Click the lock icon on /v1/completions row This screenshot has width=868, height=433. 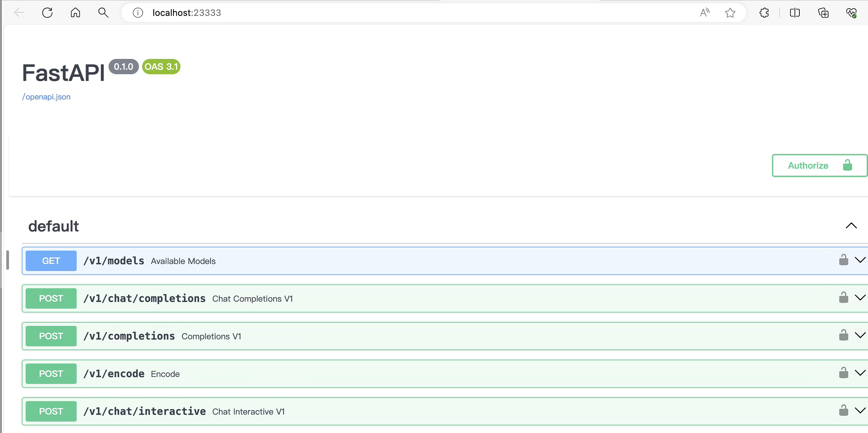pyautogui.click(x=843, y=335)
